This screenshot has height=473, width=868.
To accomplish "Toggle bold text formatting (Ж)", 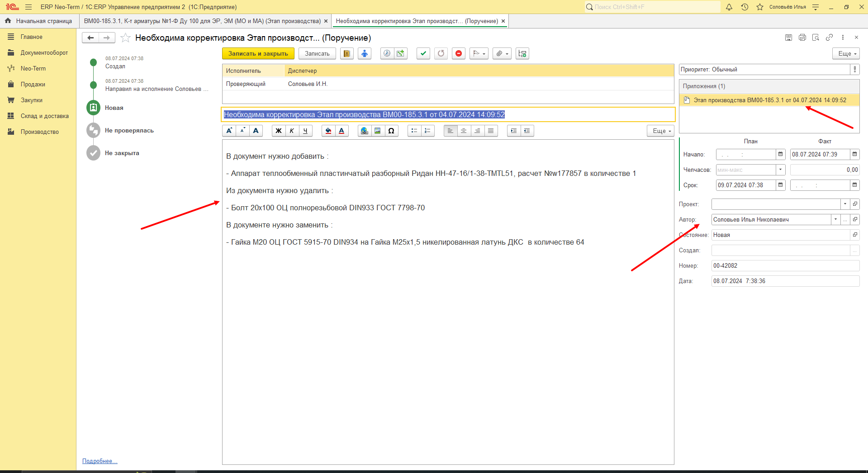I will (x=279, y=131).
